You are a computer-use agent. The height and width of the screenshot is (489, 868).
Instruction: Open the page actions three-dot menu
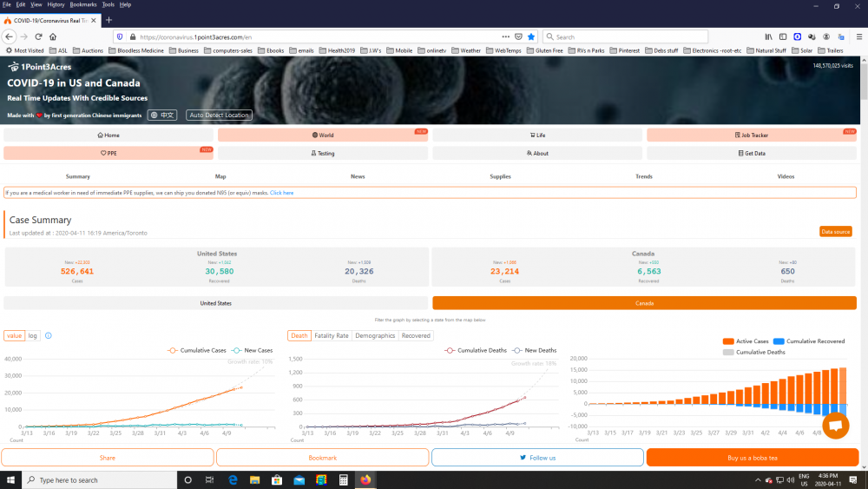(x=506, y=36)
